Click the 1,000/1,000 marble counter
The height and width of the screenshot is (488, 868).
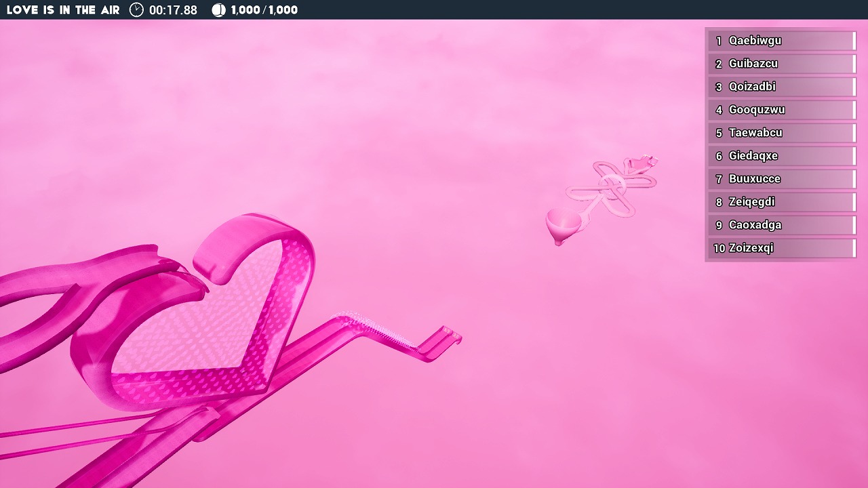point(264,10)
